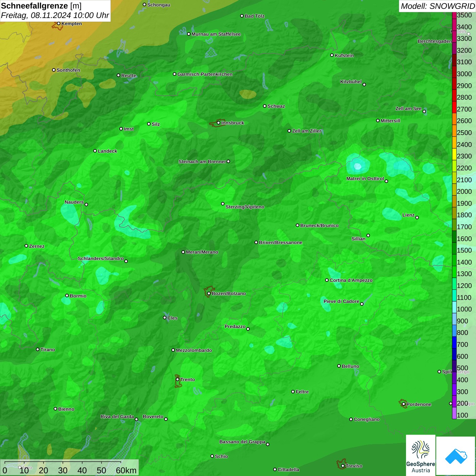Click the Rovereto label

153,417
